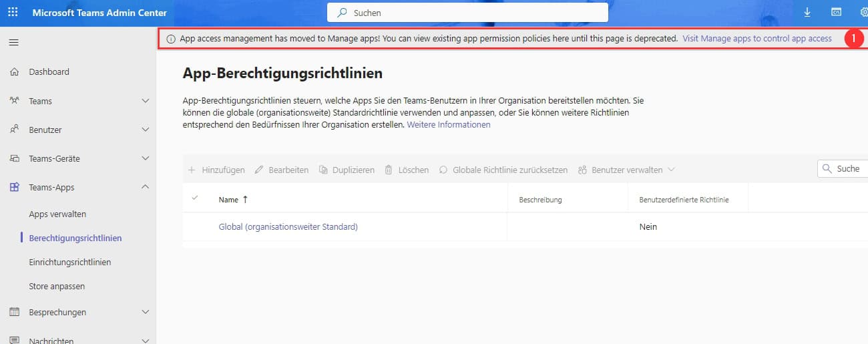
Task: Select Berechtigungsrichtlinien in the sidebar
Action: [75, 238]
